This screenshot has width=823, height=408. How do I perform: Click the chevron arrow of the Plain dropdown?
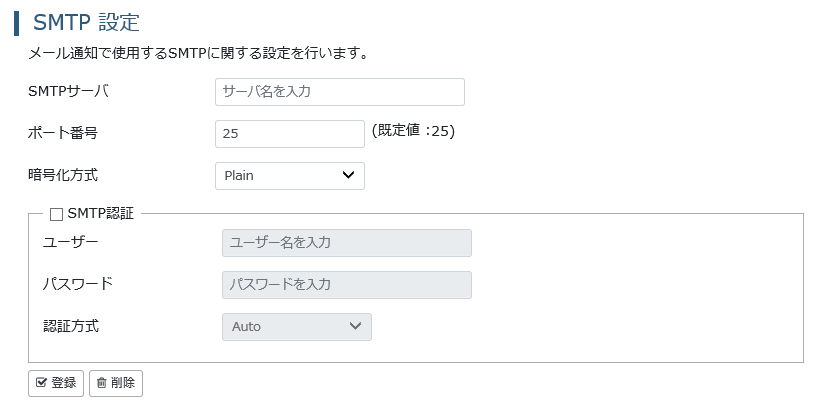pos(348,175)
